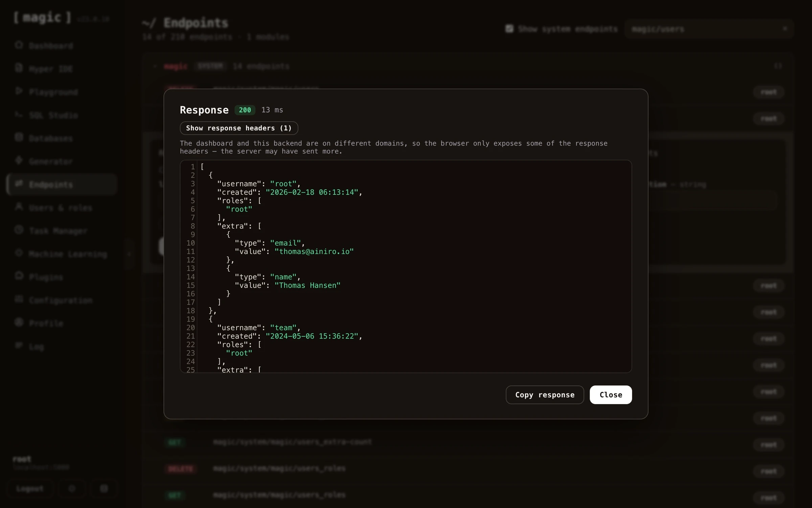Viewport: 812px width, 508px height.
Task: Click line number 1 in the response gutter
Action: pos(193,167)
